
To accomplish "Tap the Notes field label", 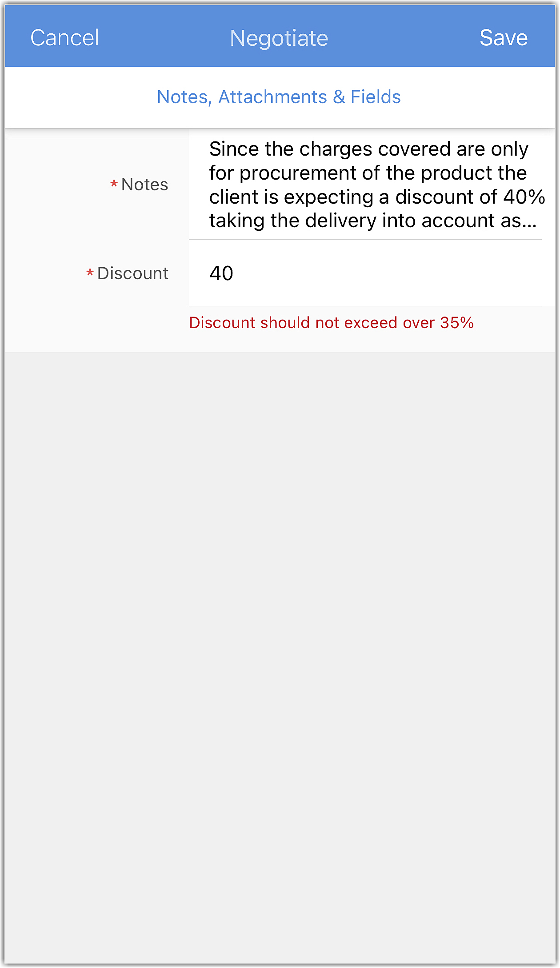I will click(145, 185).
